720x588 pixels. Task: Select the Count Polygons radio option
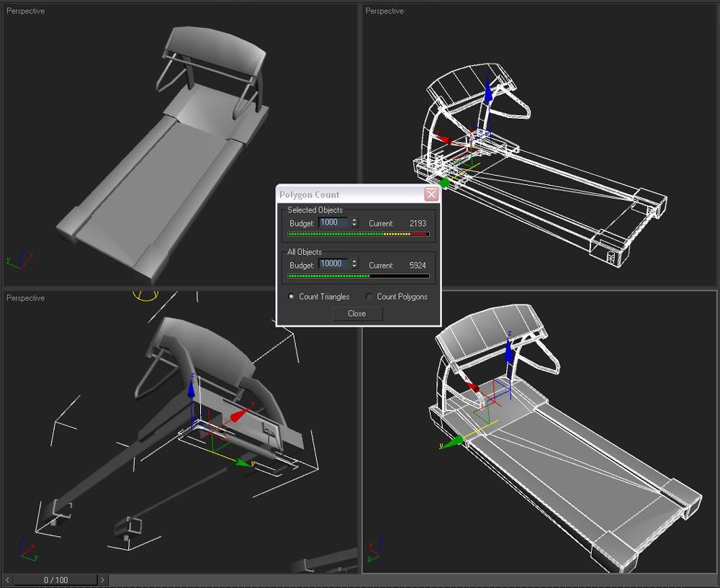(x=369, y=297)
